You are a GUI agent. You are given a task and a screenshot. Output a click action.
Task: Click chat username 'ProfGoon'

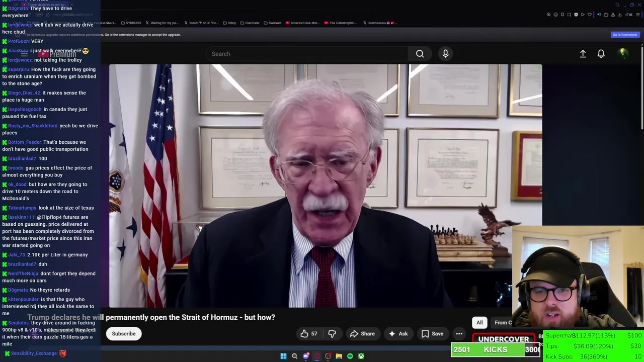(x=19, y=41)
